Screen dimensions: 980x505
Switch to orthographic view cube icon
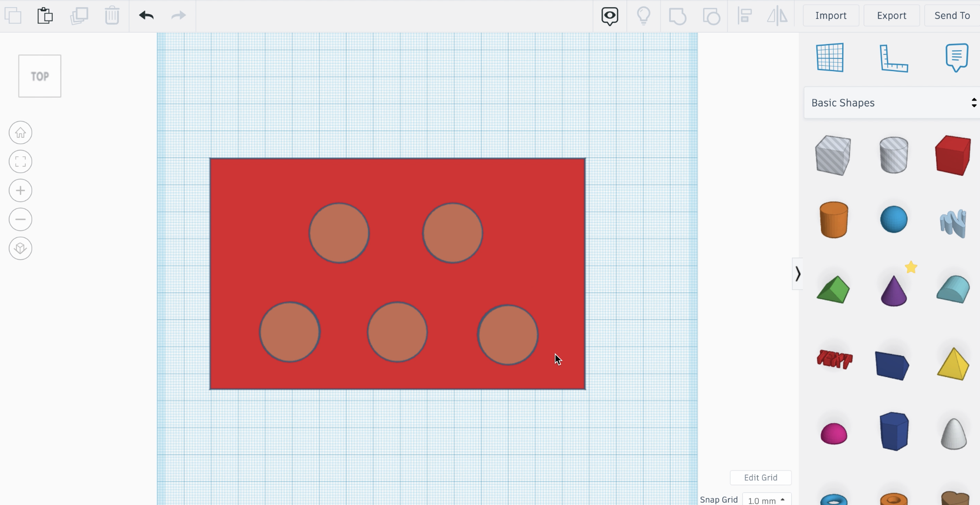click(x=20, y=248)
